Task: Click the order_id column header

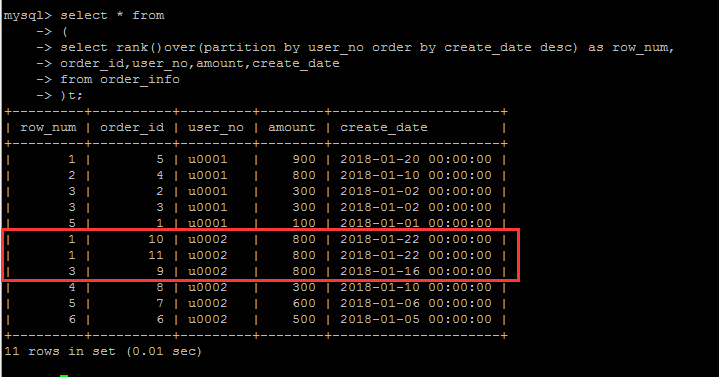Action: [x=132, y=128]
